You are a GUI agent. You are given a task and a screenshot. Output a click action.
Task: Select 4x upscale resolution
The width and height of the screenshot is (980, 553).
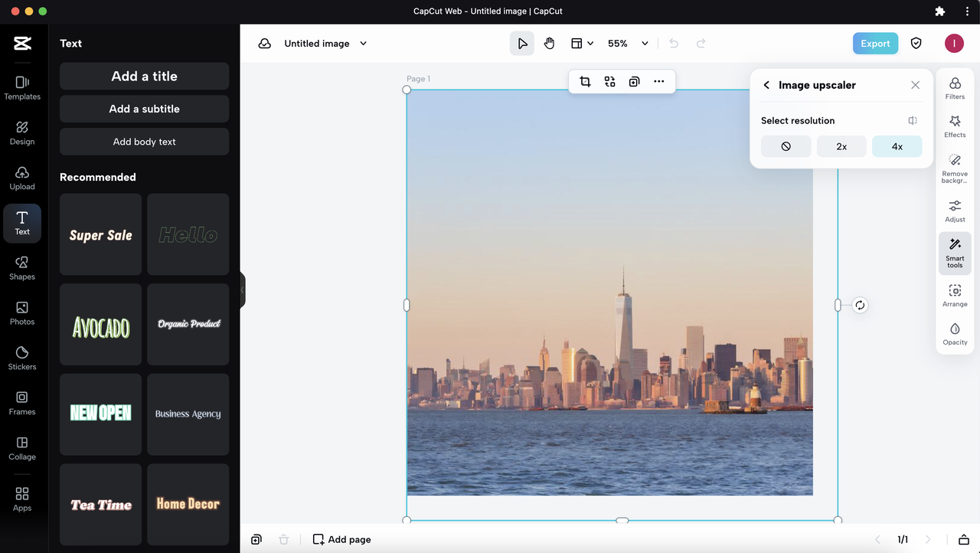[897, 146]
